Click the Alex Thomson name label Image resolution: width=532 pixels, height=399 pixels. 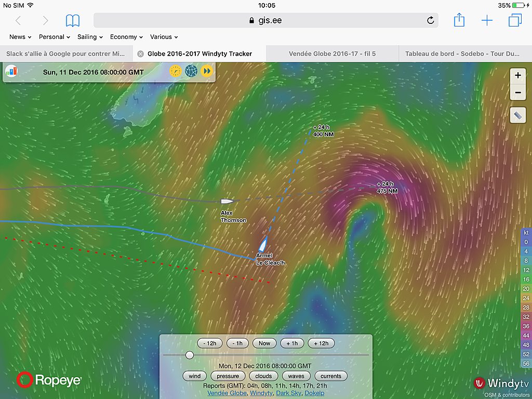233,217
